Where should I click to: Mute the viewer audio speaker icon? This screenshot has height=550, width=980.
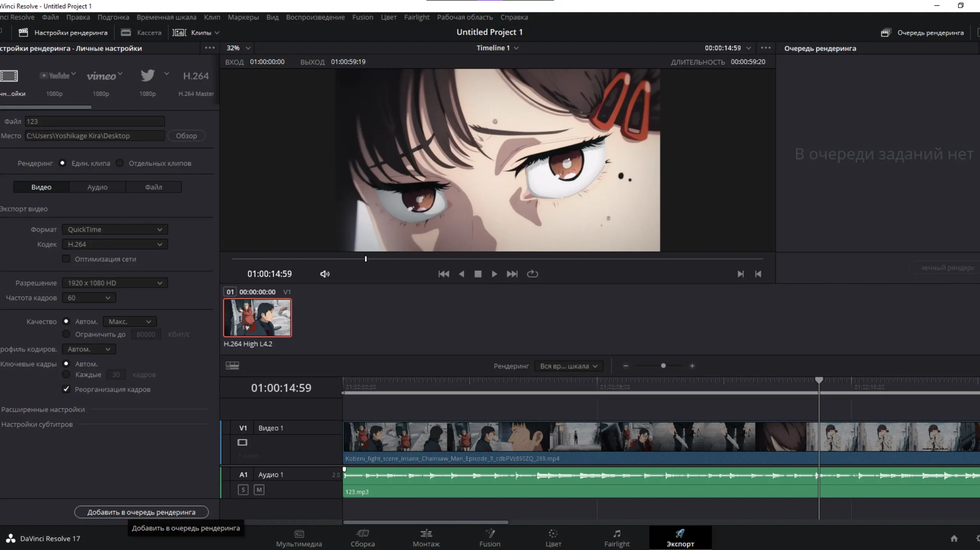click(x=325, y=274)
